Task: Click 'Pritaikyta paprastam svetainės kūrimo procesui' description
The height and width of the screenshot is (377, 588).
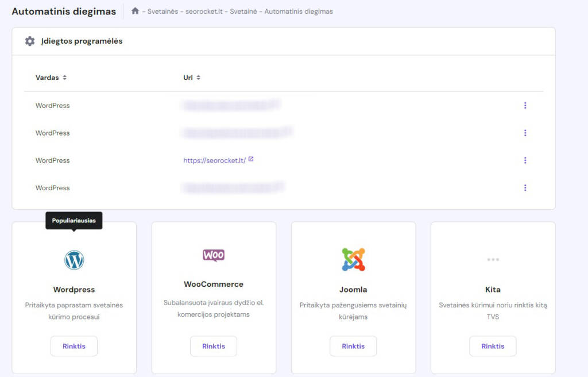Action: click(74, 311)
